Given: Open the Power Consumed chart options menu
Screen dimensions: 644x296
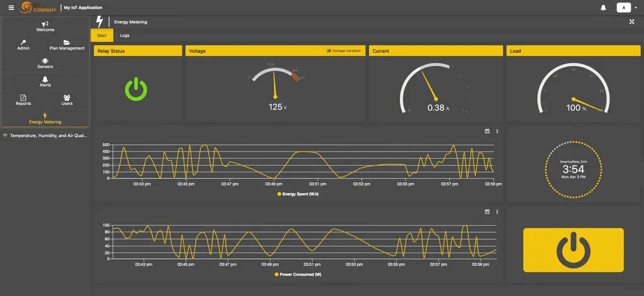Looking at the screenshot, I should pos(497,212).
